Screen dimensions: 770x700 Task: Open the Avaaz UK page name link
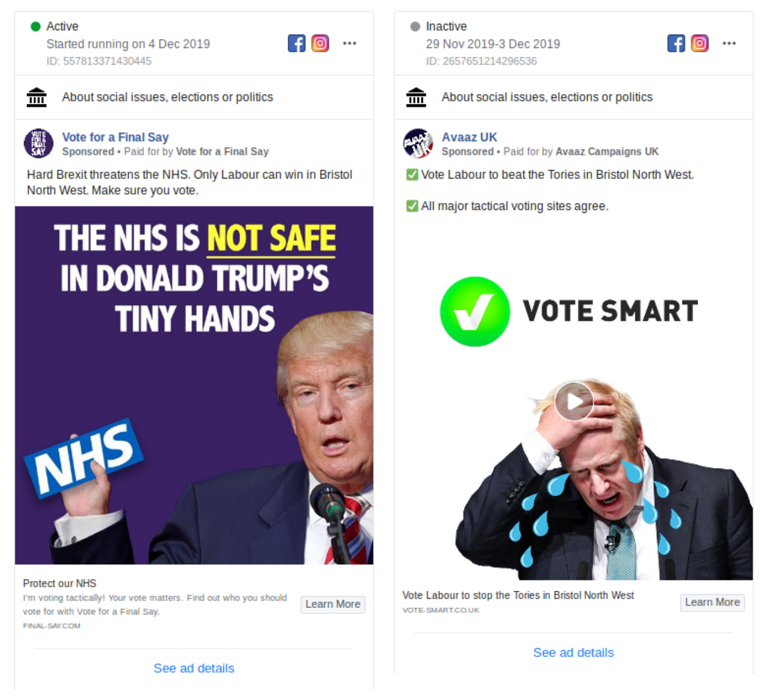tap(469, 137)
